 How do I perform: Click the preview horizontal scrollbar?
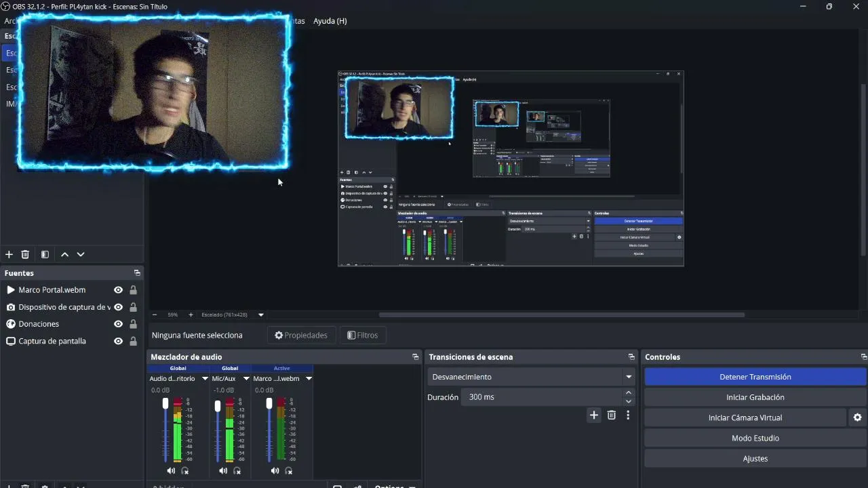[x=561, y=314]
